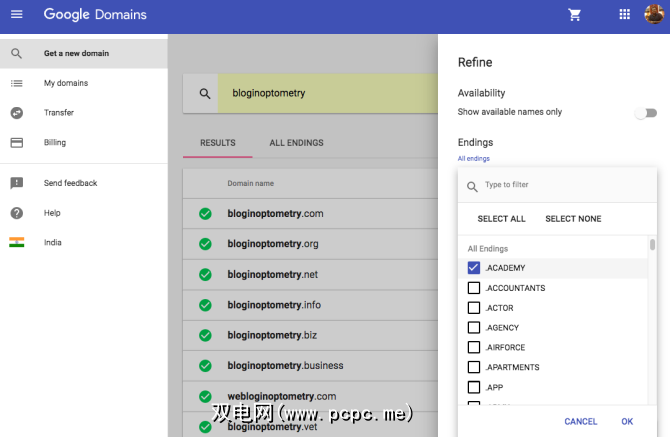Click green checkmark for bloginoptometry.biz

point(205,335)
